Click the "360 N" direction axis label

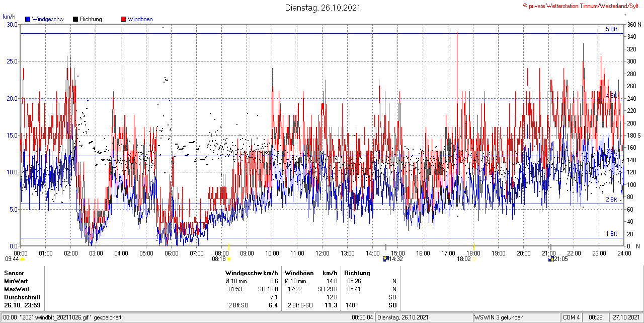coord(633,24)
